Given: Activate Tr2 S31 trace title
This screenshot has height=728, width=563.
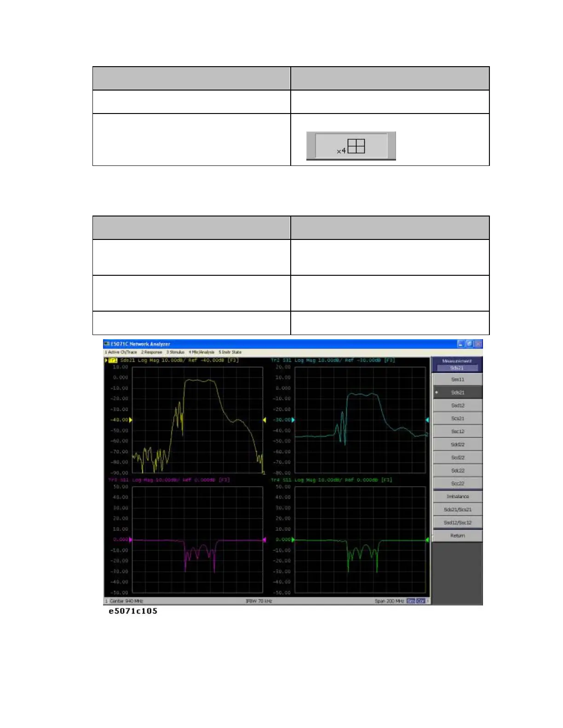Looking at the screenshot, I should tap(333, 360).
